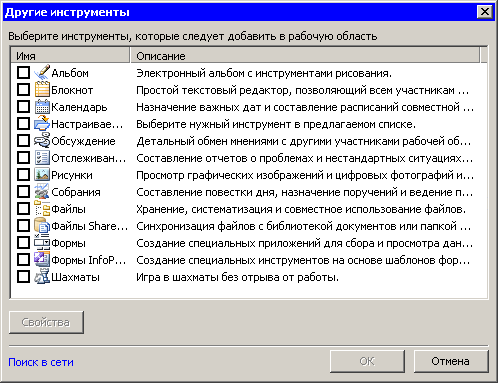
Task: Enable the Календарь checkbox
Action: click(x=23, y=106)
